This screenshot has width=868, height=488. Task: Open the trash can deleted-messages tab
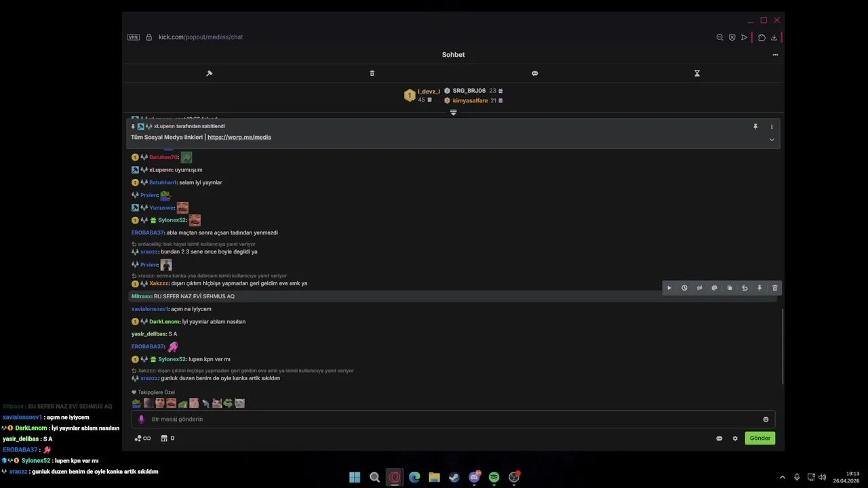[372, 73]
